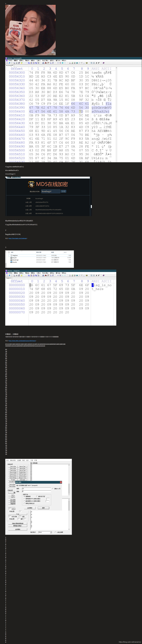The height and width of the screenshot is (644, 142).
Task: Click the selfie photo thumbnail
Action: [x=30, y=30]
